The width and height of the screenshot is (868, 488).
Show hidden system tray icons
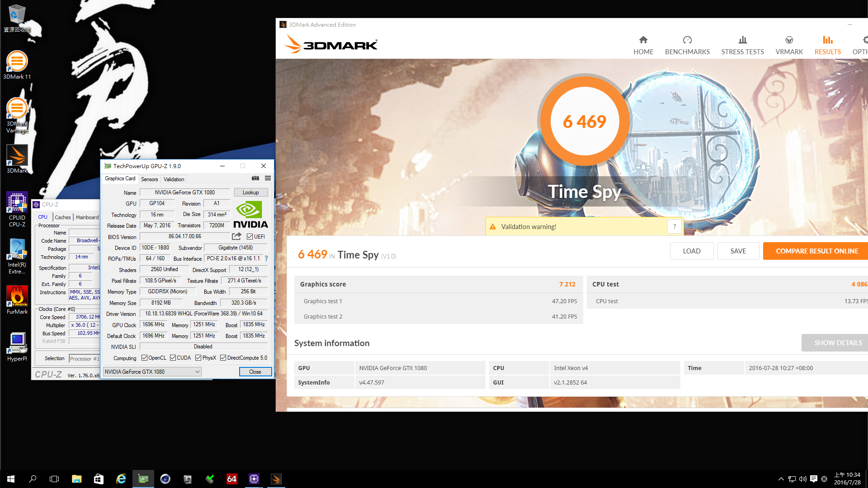781,479
